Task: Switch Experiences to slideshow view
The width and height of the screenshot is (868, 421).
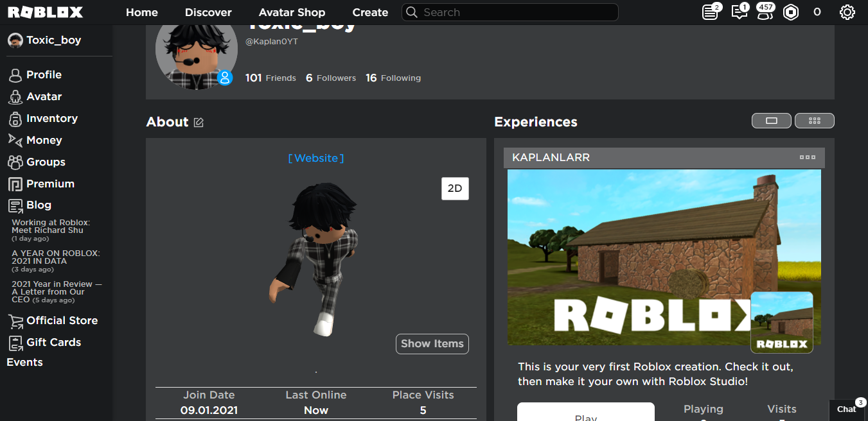Action: pyautogui.click(x=772, y=121)
